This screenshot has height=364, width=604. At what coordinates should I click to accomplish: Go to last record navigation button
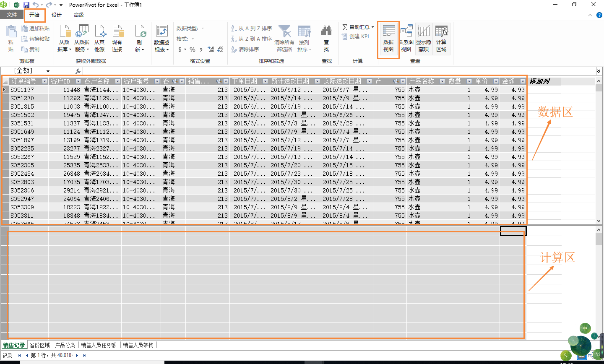pos(84,355)
